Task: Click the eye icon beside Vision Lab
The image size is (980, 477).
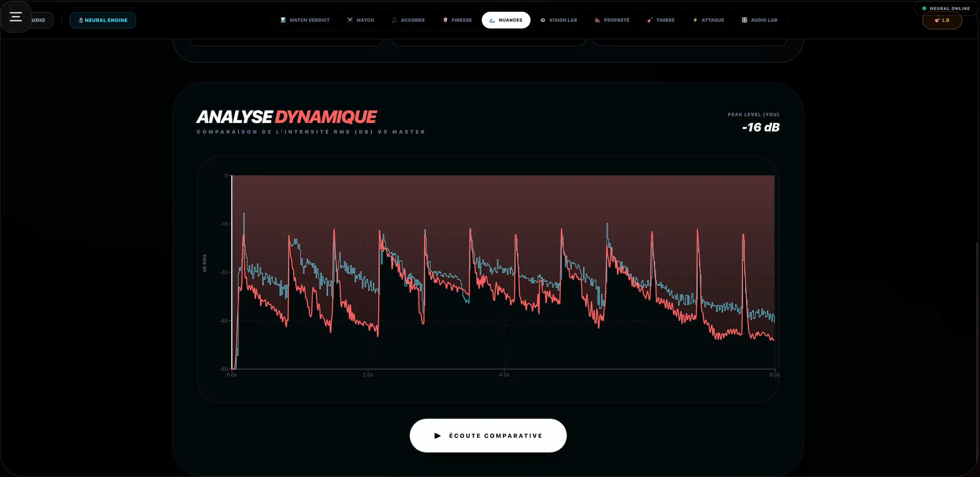Action: point(543,20)
